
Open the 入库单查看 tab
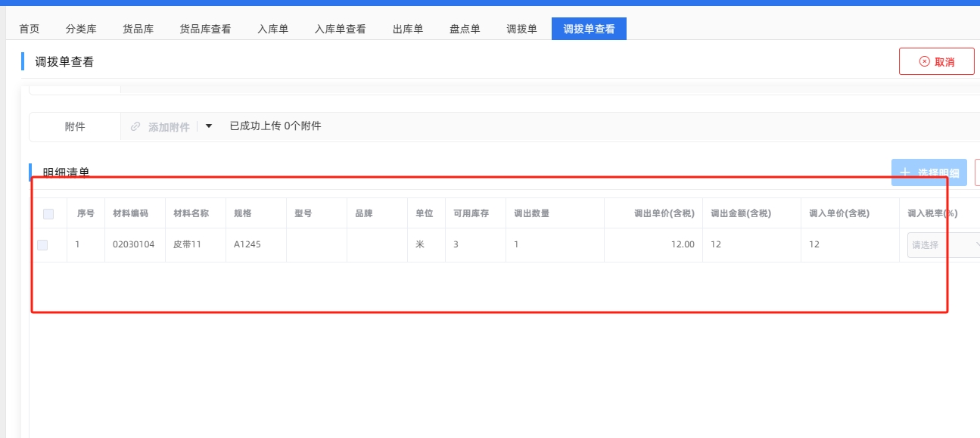coord(341,30)
